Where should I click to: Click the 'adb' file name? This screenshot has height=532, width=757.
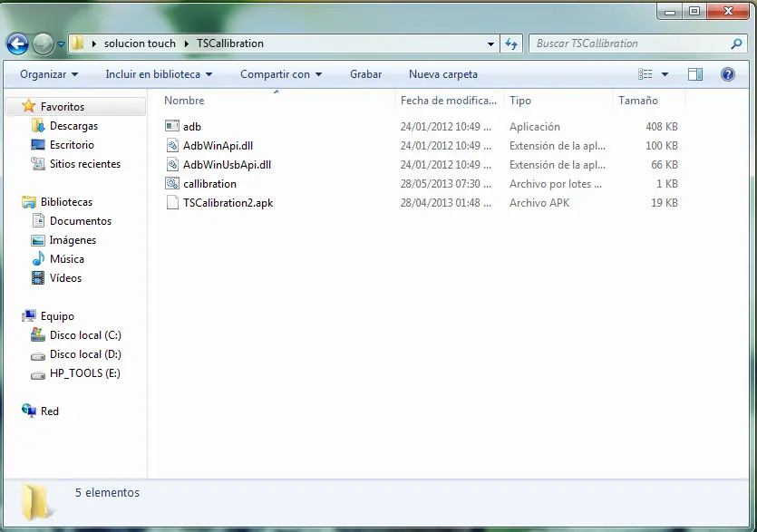tap(192, 127)
